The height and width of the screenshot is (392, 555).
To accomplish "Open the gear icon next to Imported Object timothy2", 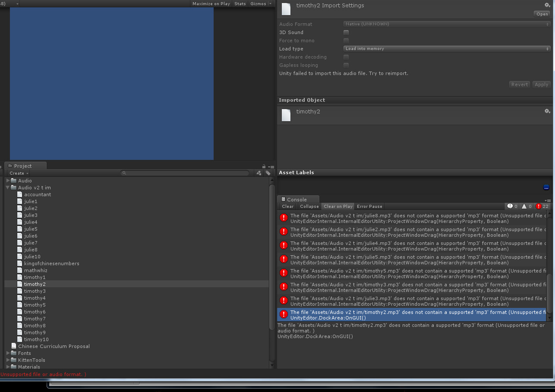I will click(x=547, y=111).
